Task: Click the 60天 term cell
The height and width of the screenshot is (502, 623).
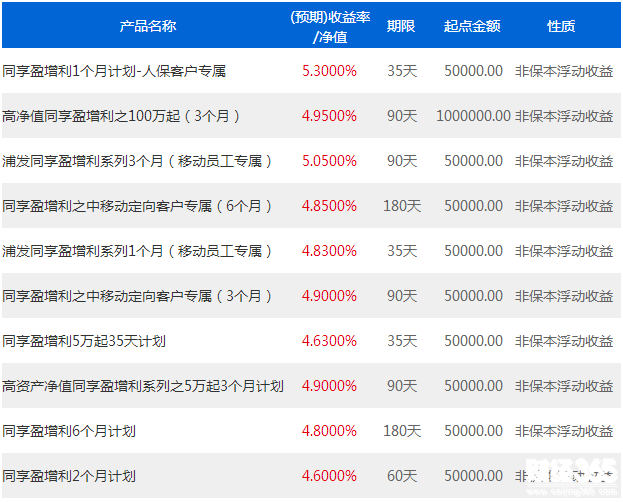Action: coord(402,476)
